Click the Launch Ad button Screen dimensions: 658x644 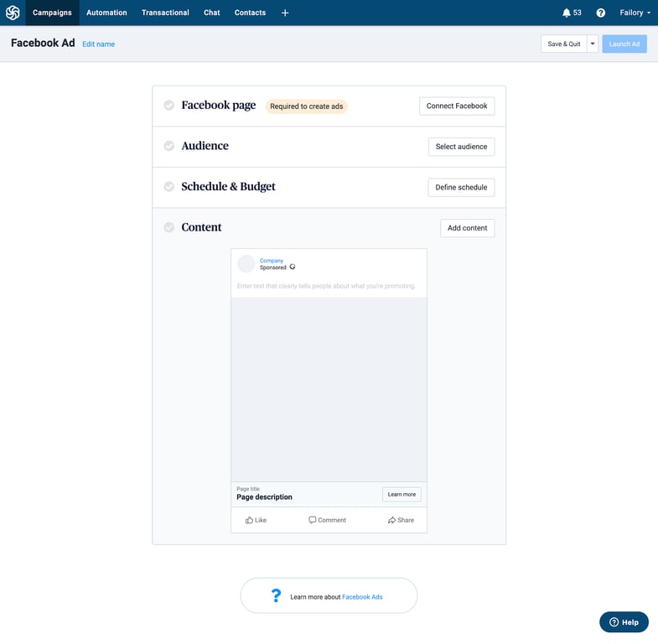click(624, 44)
